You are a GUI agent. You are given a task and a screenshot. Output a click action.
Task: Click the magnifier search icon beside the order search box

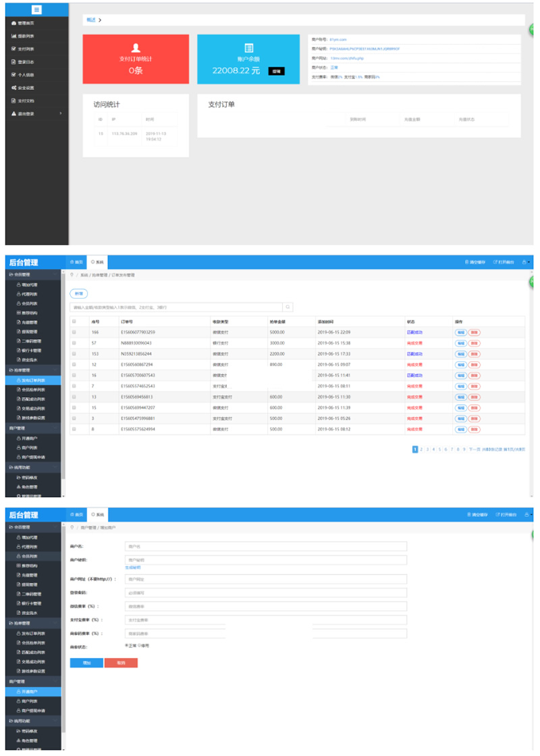[288, 307]
